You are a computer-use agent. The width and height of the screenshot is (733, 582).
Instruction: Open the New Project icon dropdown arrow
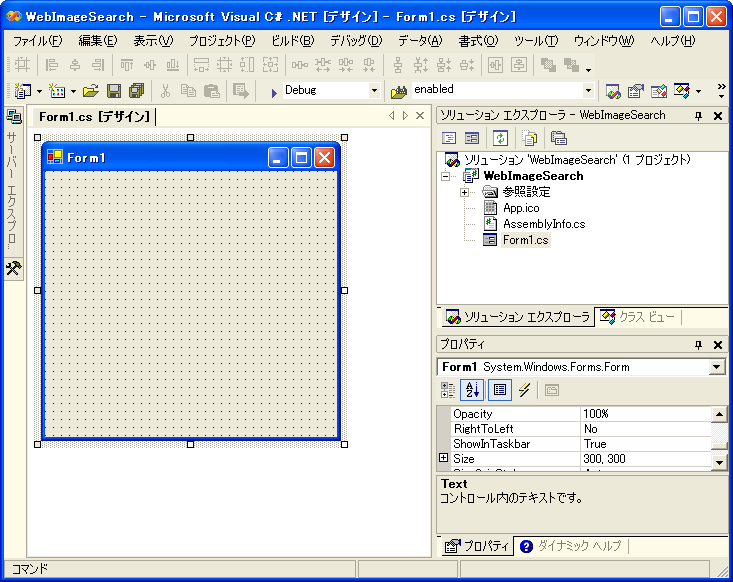pos(39,92)
